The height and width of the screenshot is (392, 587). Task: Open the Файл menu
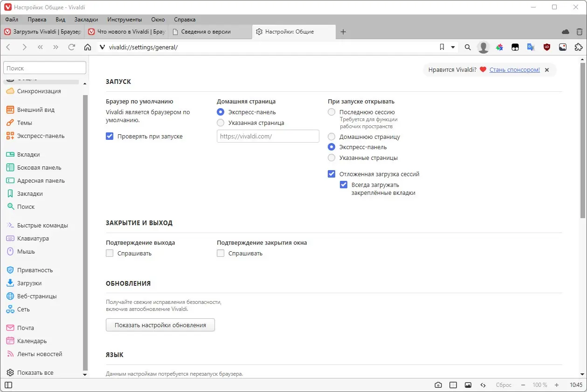click(x=12, y=20)
